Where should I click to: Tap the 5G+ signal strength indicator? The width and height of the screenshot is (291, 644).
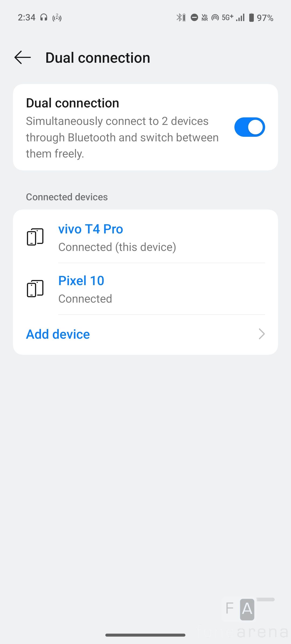coord(233,17)
